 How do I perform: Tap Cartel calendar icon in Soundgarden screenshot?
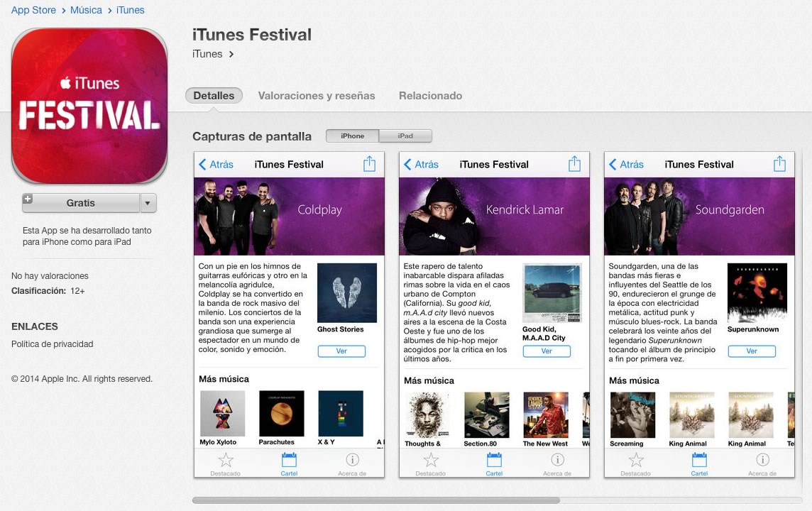(x=699, y=460)
